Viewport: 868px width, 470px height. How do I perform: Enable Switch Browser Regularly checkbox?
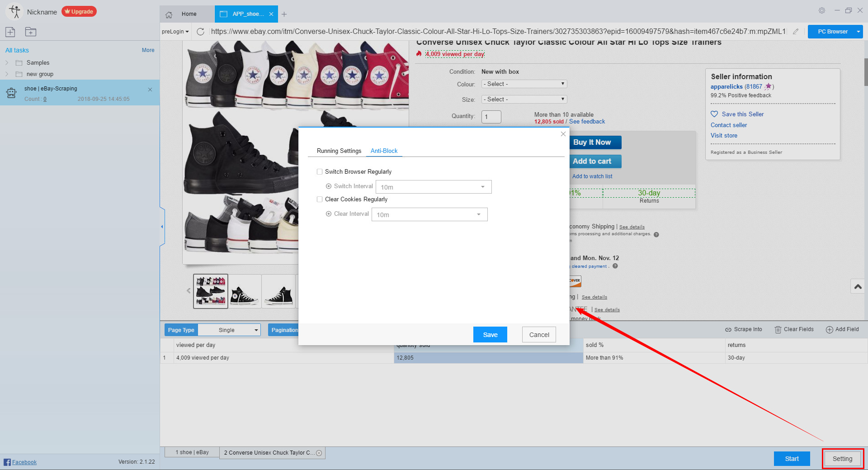coord(320,172)
